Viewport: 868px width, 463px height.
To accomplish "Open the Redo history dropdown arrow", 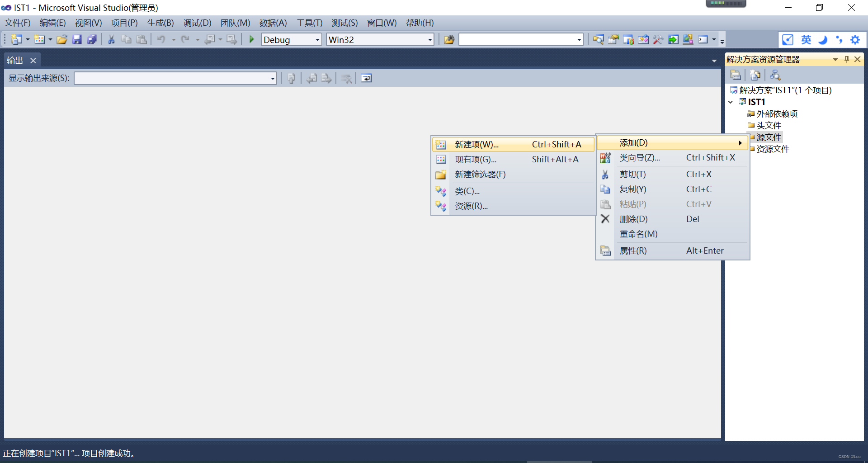I will coord(198,40).
